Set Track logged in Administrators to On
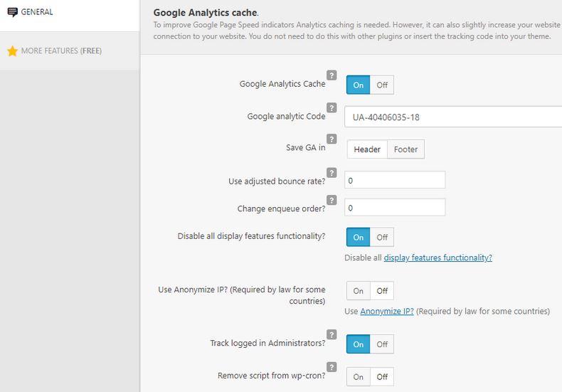 pyautogui.click(x=358, y=344)
